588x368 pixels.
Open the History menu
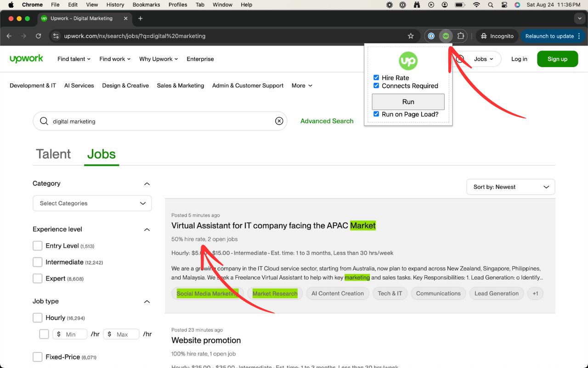coord(115,5)
